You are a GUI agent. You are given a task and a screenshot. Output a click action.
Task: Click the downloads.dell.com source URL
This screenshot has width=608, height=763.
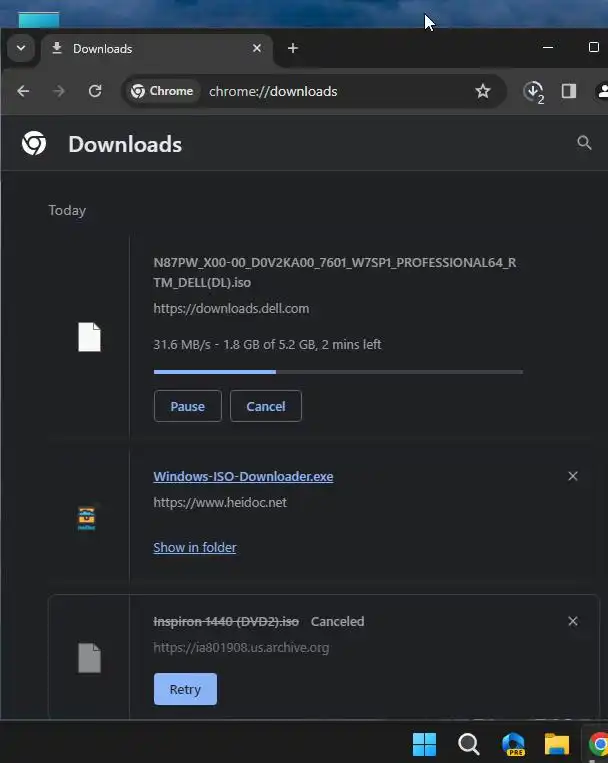click(x=231, y=309)
